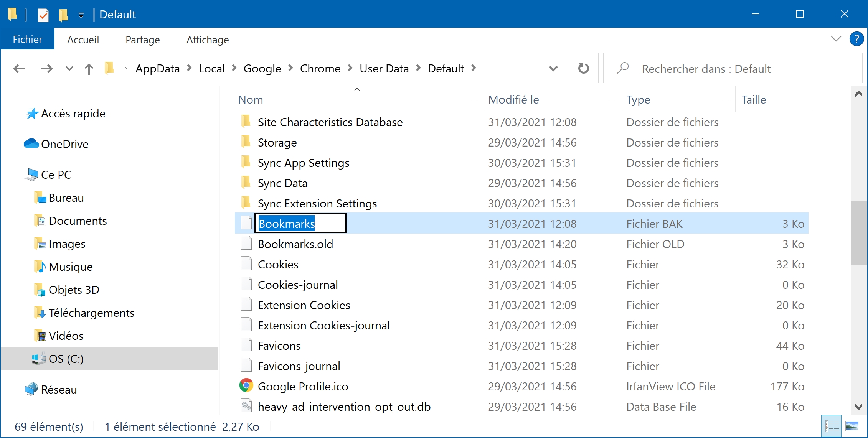Click AppData in the address path
The width and height of the screenshot is (868, 438).
(157, 69)
